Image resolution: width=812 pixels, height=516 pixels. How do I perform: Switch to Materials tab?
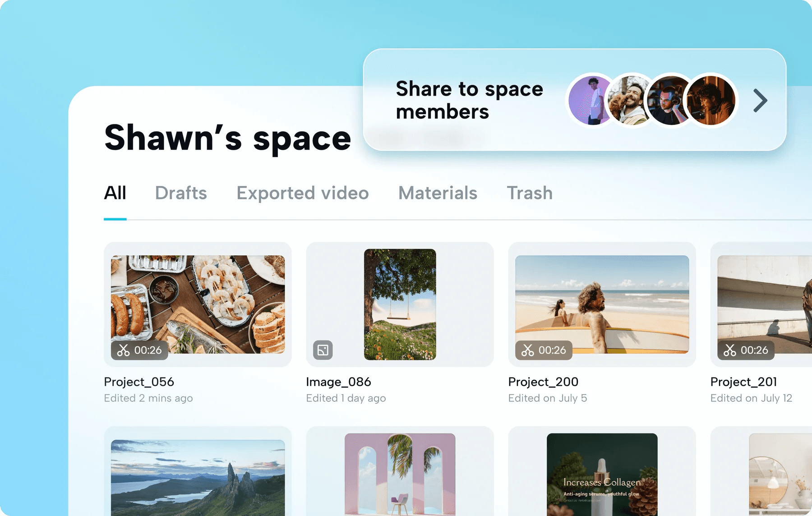click(438, 193)
